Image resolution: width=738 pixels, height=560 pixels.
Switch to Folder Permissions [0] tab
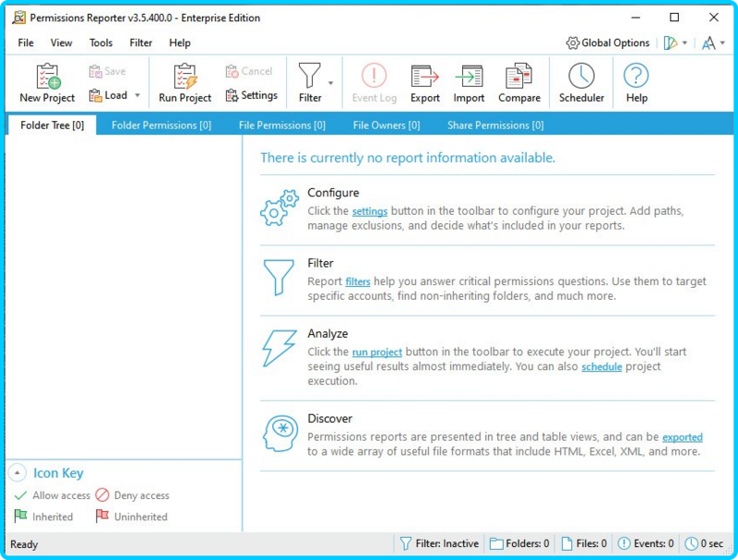(x=161, y=125)
